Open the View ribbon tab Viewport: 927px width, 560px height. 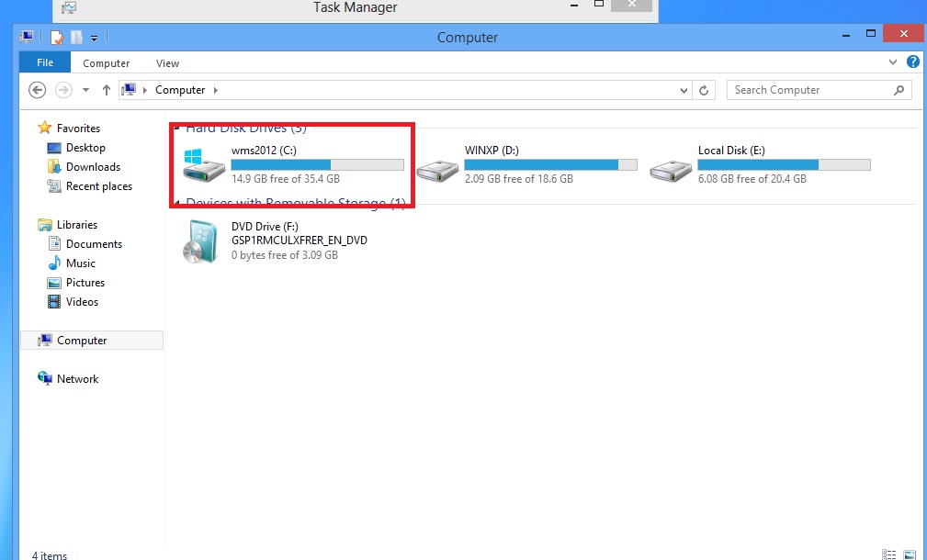[x=167, y=63]
